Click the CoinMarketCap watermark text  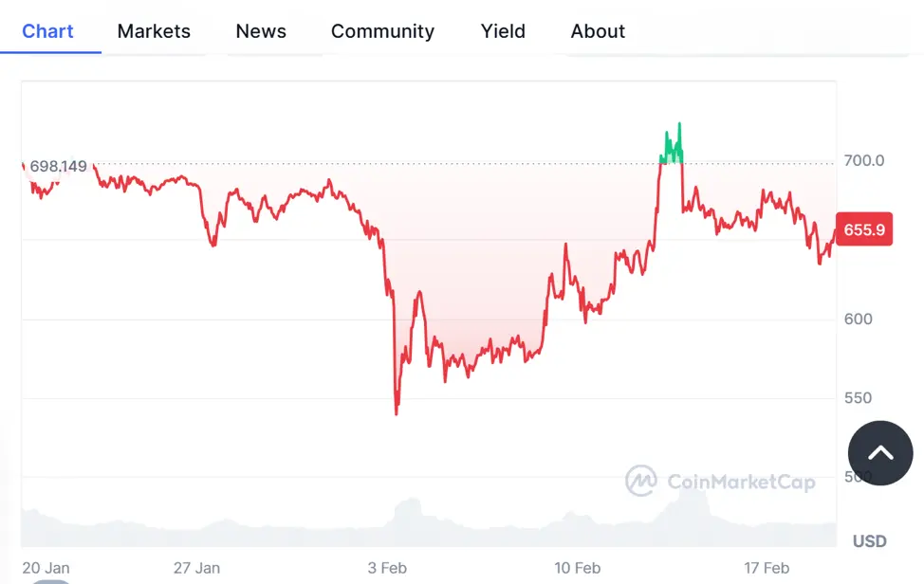[741, 483]
